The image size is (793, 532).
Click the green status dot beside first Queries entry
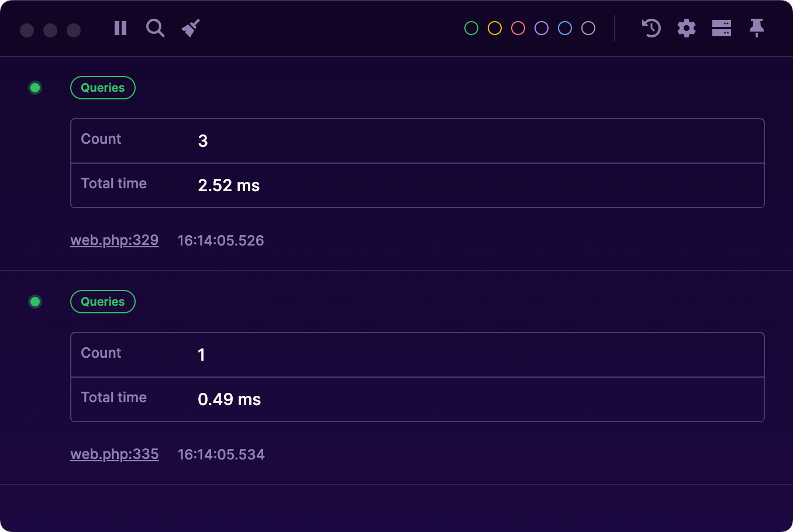(35, 87)
